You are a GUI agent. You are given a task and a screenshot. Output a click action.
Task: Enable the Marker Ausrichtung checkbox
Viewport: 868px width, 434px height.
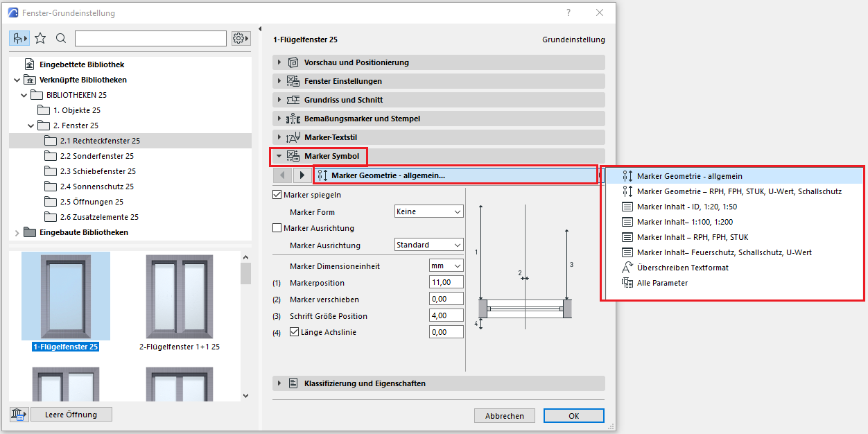point(278,228)
